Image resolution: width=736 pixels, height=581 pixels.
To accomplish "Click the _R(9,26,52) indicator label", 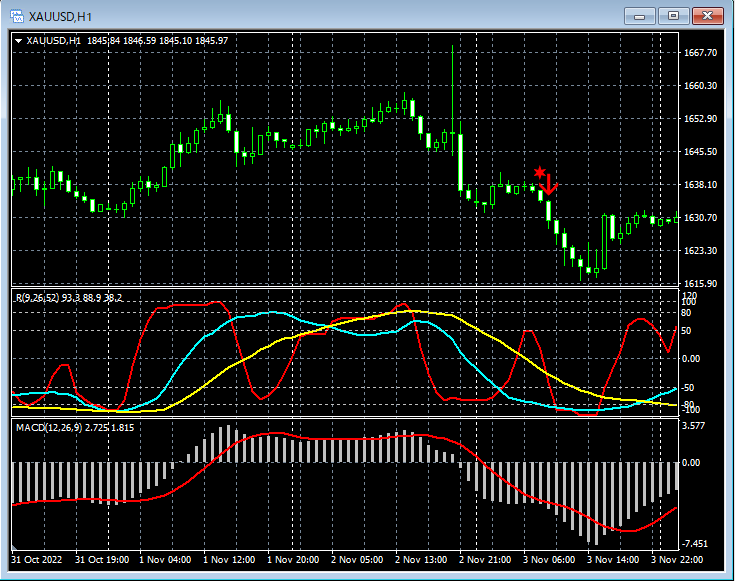I will (69, 298).
